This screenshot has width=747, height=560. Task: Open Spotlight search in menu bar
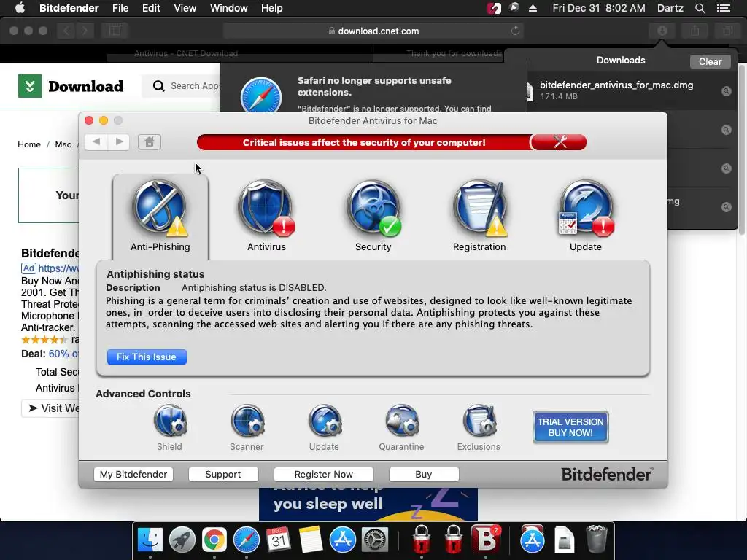(x=700, y=8)
